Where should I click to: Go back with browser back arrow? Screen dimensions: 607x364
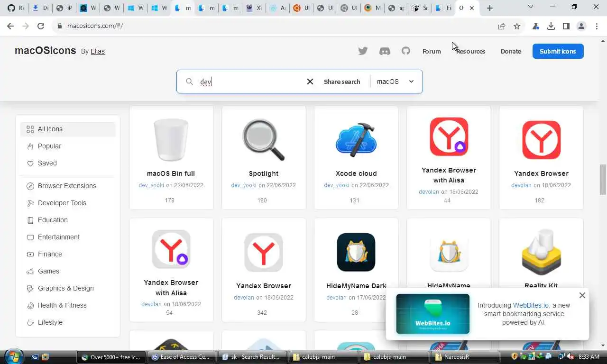coord(10,26)
